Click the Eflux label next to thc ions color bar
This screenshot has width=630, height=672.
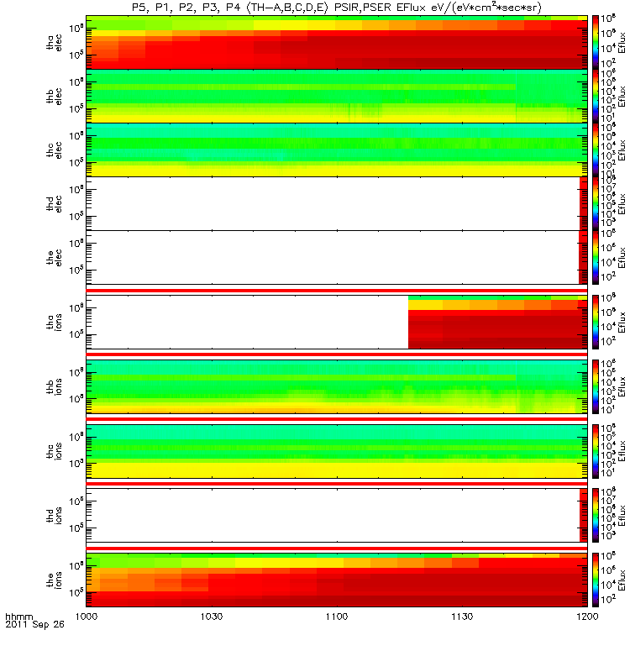[622, 451]
